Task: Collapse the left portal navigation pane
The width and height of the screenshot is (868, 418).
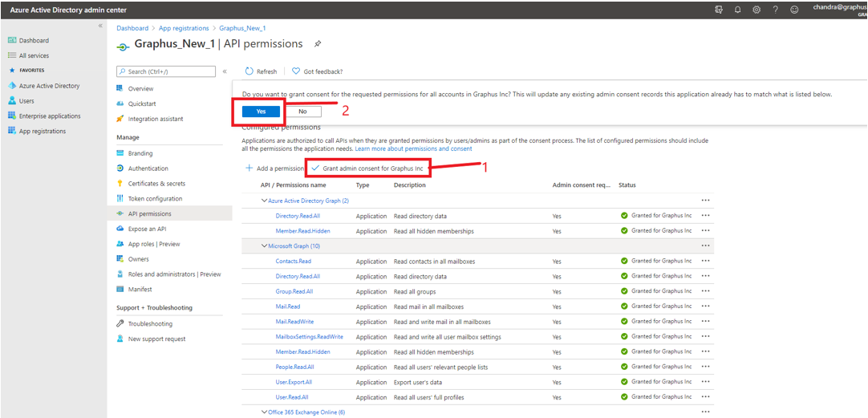Action: point(100,26)
